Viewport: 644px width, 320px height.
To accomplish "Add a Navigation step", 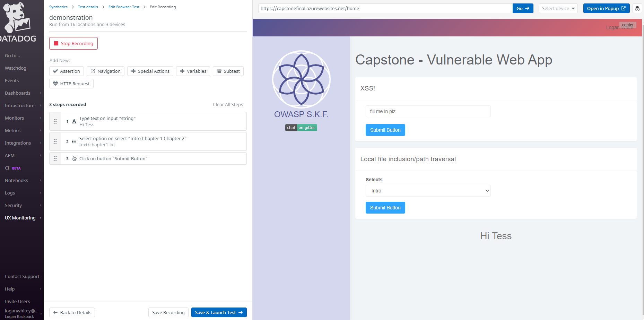I will [x=105, y=71].
